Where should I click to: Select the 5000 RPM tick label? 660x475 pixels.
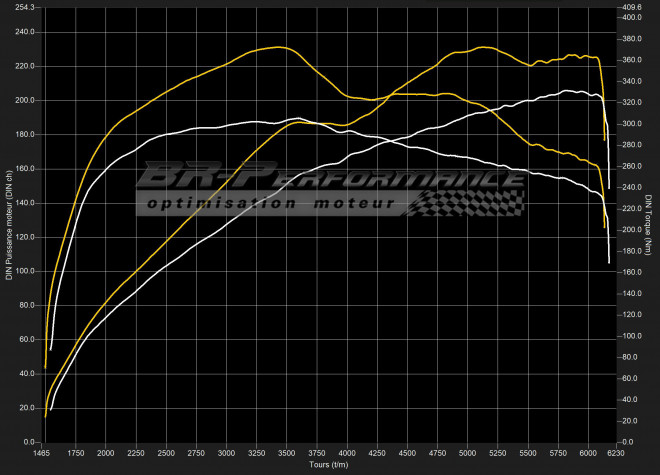468,453
